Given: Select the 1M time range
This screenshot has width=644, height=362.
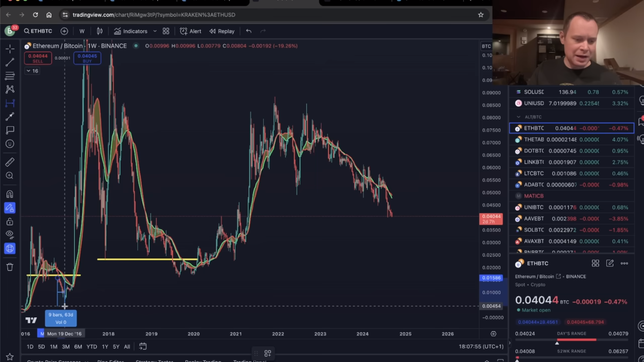Looking at the screenshot, I should [54, 346].
